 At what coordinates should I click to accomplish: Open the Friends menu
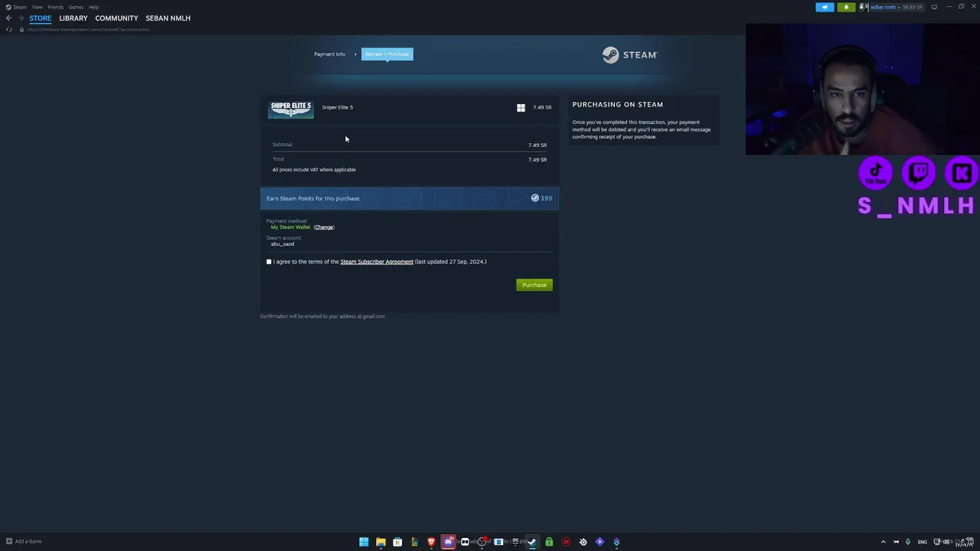click(55, 7)
